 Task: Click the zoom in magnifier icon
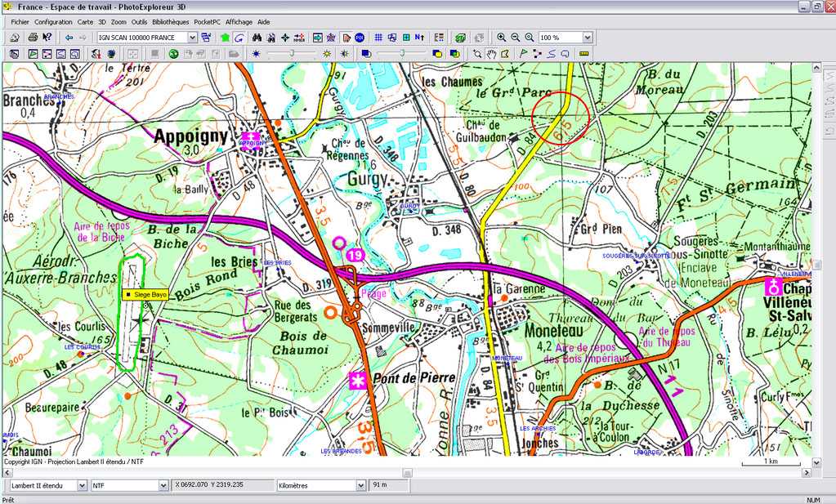(501, 38)
